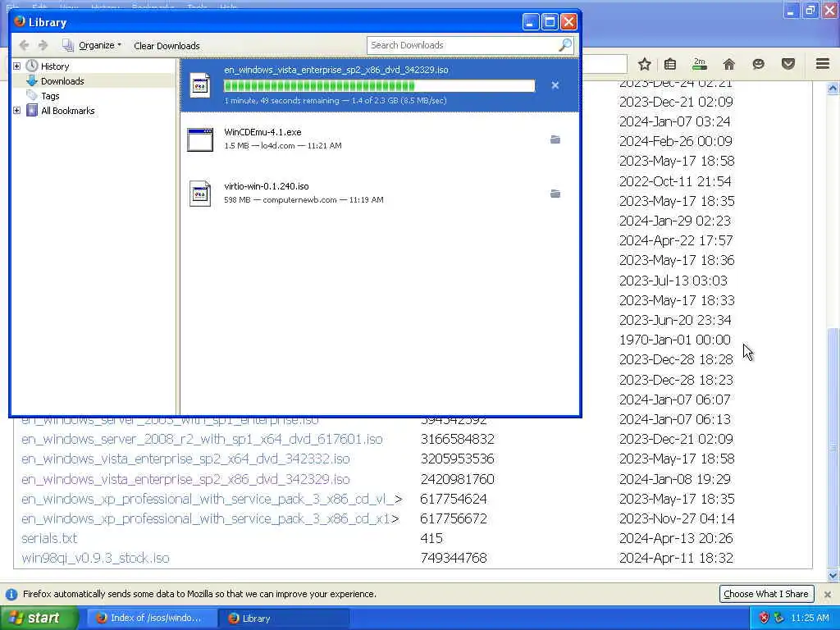This screenshot has height=630, width=840.
Task: Open the win98qi_v0.9.3_stock.iso link
Action: click(x=95, y=558)
